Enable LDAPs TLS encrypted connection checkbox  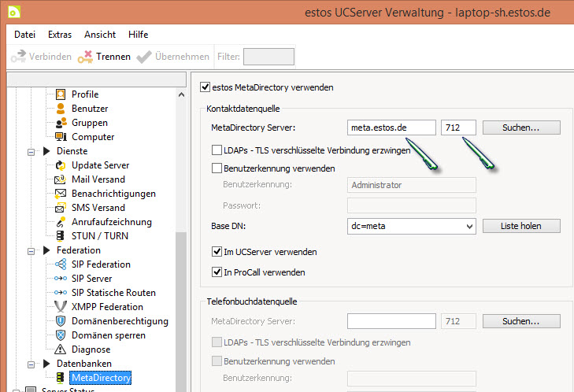coord(217,150)
